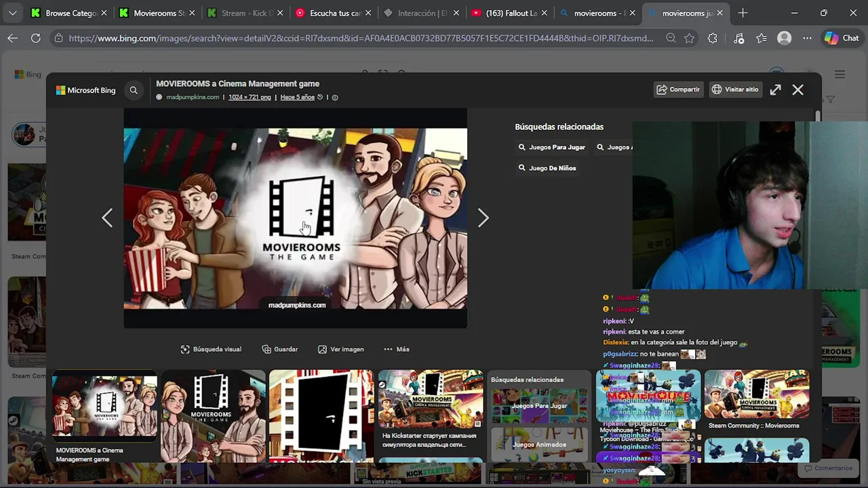868x488 pixels.
Task: Show the previous image with the left arrow
Action: pyautogui.click(x=107, y=218)
